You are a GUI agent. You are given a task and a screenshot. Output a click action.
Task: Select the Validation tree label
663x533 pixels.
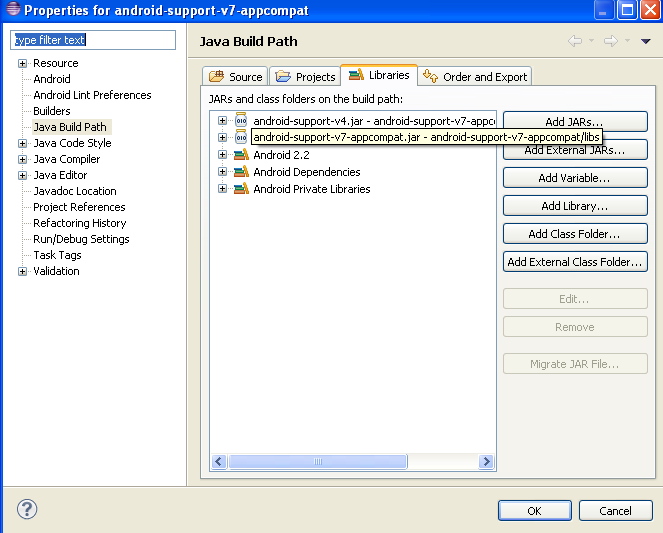click(x=56, y=271)
